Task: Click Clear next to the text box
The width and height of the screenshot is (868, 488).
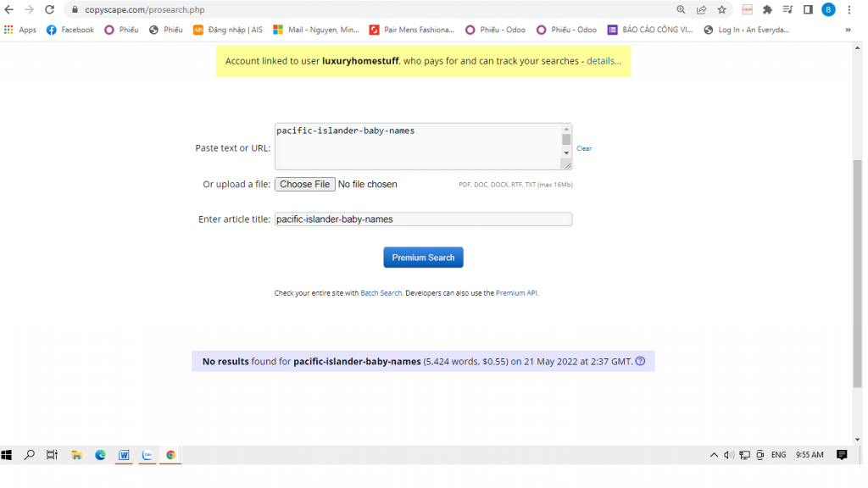Action: tap(584, 148)
